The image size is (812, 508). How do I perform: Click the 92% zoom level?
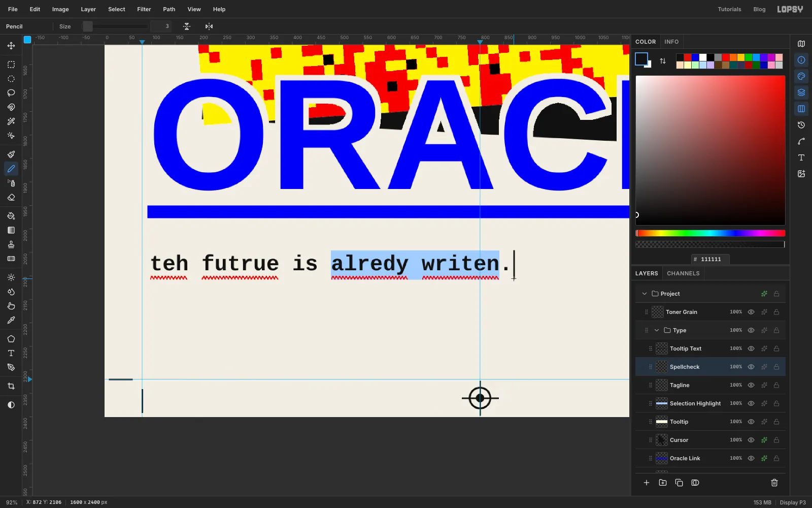point(12,502)
